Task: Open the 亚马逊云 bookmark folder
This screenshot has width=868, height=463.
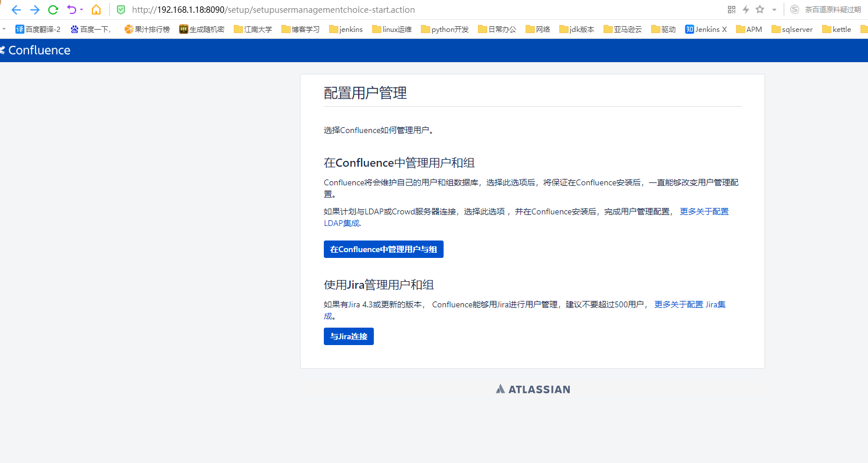Action: 623,29
